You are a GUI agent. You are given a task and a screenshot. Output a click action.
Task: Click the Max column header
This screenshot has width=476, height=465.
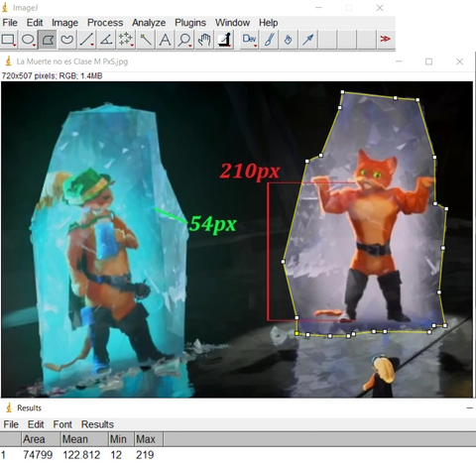[149, 439]
